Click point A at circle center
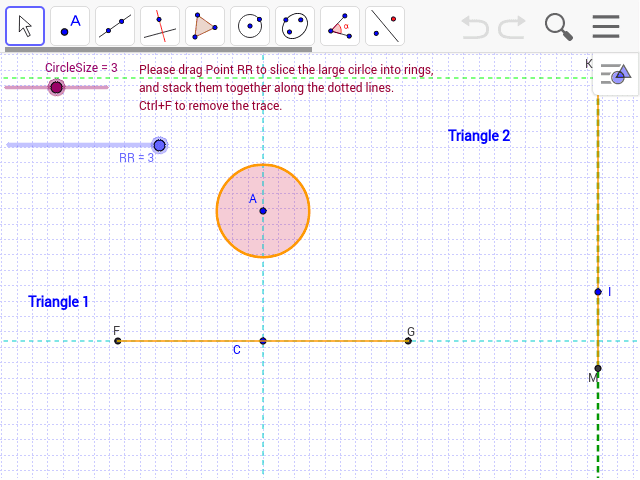Viewport: 640px width, 480px height. (x=263, y=211)
